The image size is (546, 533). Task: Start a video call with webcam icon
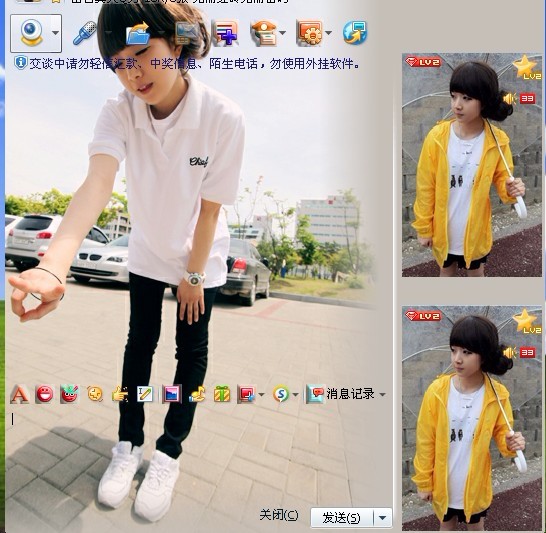(31, 33)
